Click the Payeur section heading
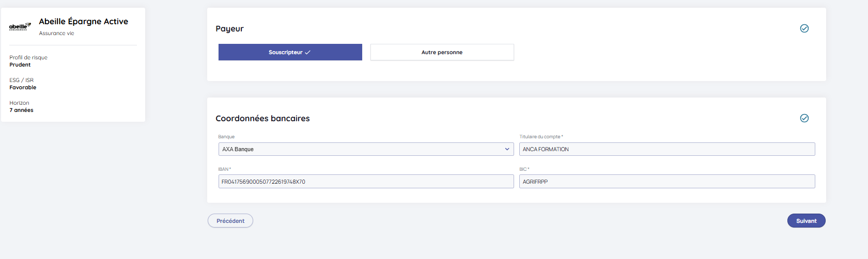The image size is (868, 259). pos(229,29)
